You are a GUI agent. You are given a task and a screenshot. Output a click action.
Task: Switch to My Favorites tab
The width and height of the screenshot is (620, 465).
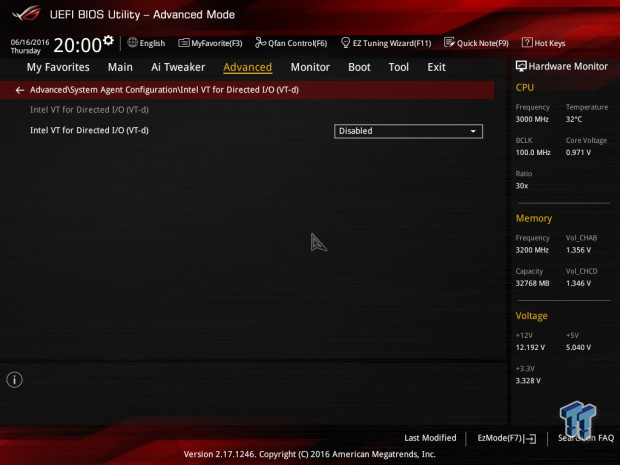[x=58, y=67]
